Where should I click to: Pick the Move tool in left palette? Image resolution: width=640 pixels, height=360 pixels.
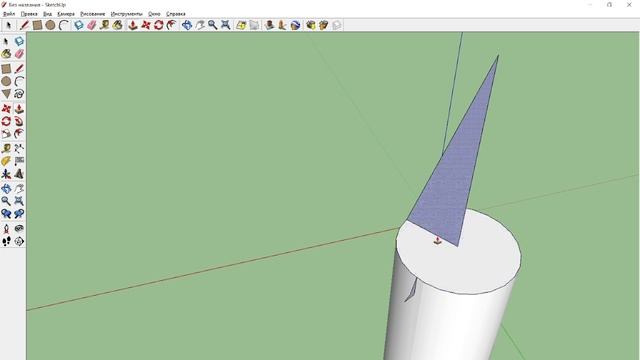6,109
